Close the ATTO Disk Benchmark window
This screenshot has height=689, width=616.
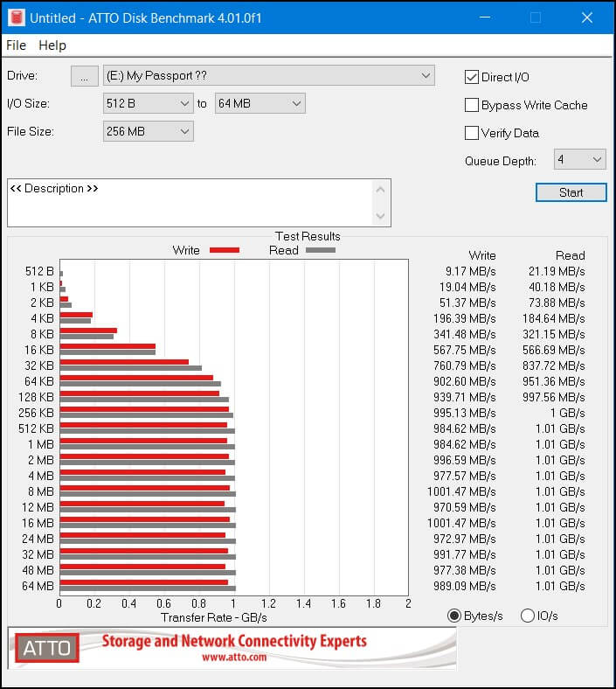click(x=587, y=17)
